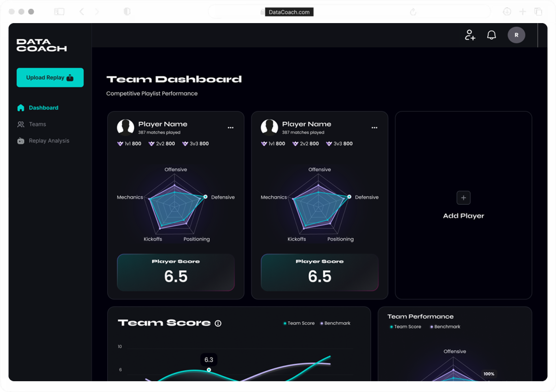
Task: Click browser forward arrow
Action: pyautogui.click(x=97, y=12)
